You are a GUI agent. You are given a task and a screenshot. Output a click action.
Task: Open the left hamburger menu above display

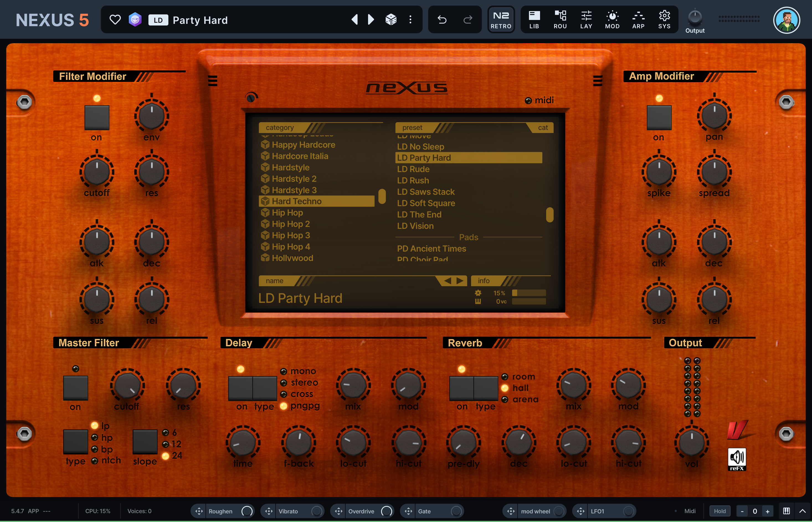212,81
